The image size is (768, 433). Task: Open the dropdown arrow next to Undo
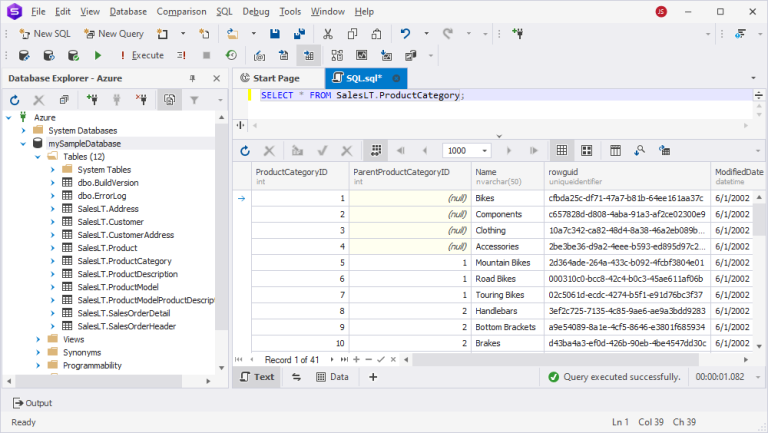(x=426, y=34)
